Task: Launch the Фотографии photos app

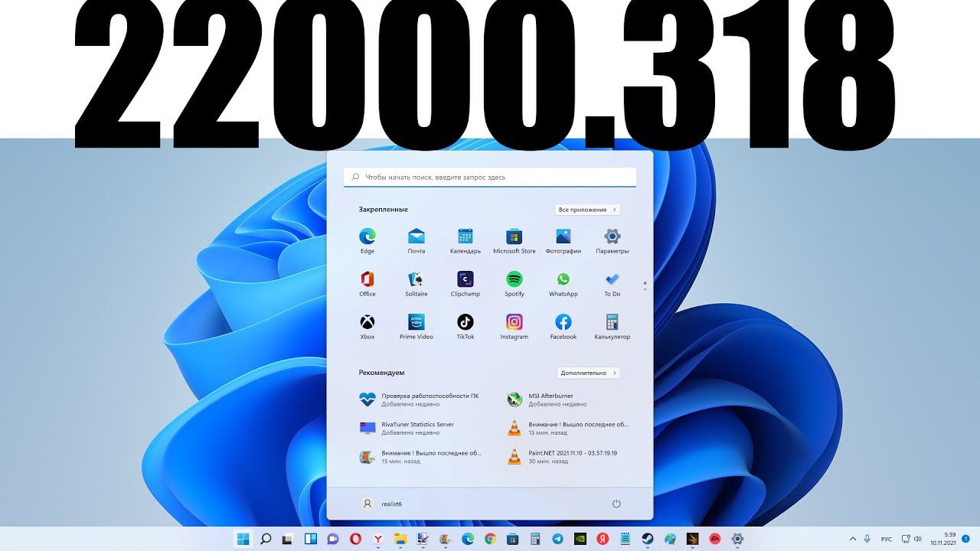Action: [563, 240]
